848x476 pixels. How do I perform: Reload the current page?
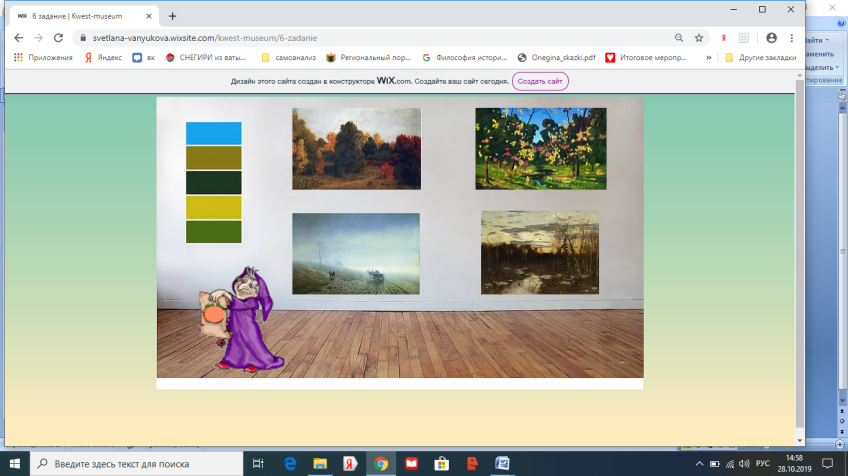[x=58, y=38]
